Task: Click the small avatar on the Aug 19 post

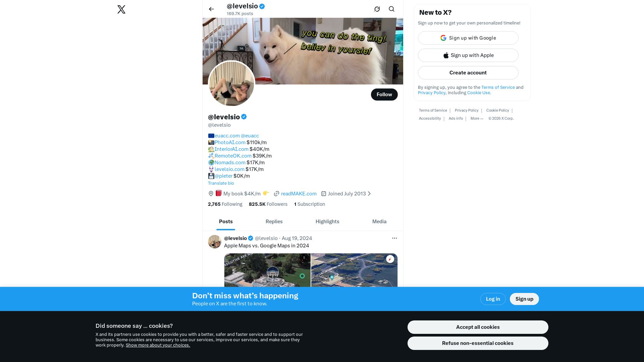Action: tap(215, 242)
